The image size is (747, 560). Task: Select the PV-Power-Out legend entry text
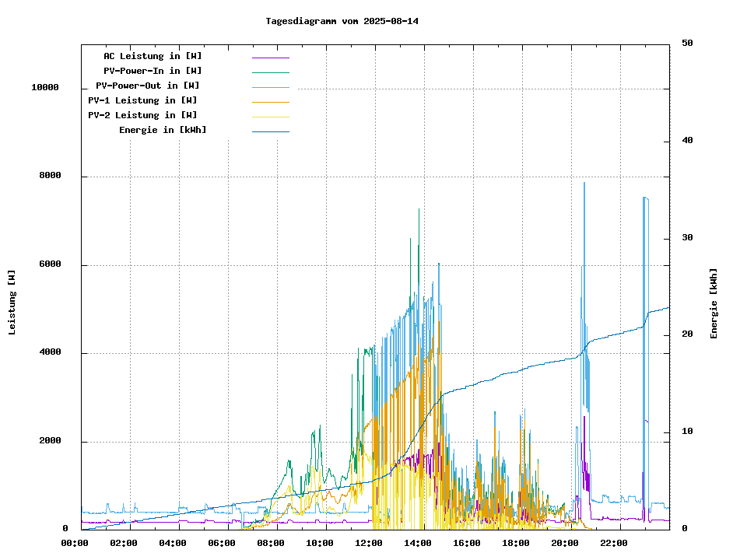(x=147, y=86)
